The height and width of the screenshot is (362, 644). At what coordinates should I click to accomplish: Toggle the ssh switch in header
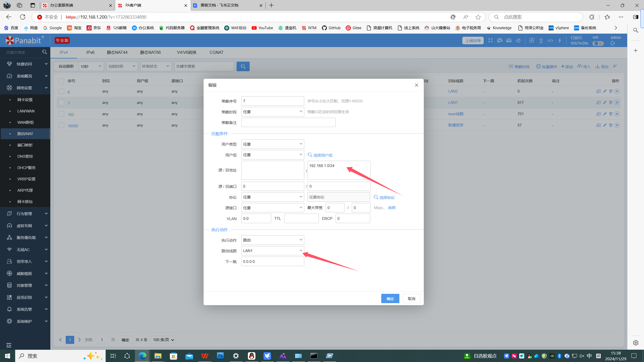pos(598,44)
